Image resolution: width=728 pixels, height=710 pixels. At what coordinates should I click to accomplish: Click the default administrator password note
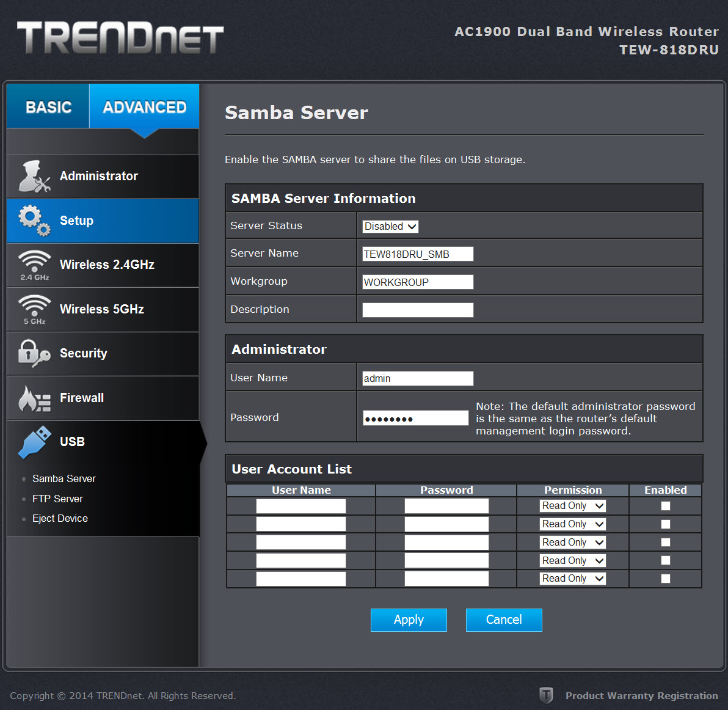pyautogui.click(x=586, y=419)
